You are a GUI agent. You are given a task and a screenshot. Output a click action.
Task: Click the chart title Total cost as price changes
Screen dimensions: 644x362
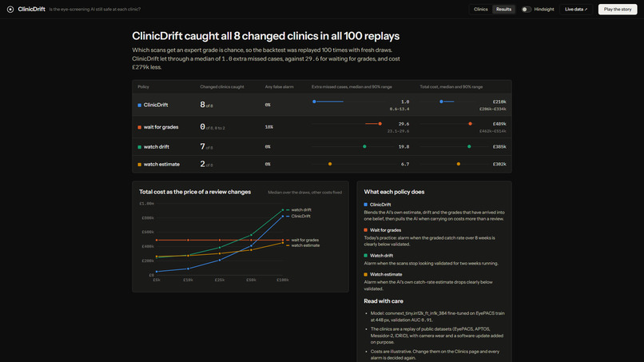point(195,192)
